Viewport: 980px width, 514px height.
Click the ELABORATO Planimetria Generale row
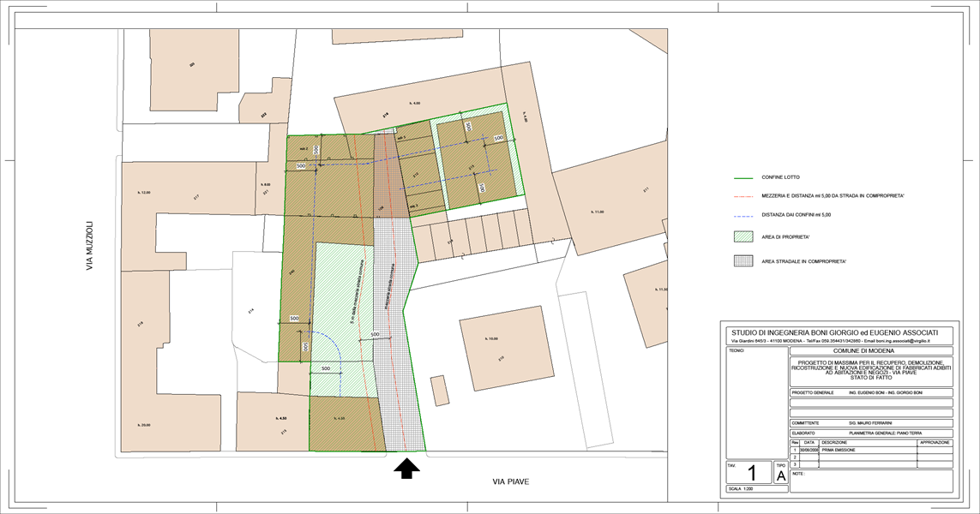coord(870,433)
